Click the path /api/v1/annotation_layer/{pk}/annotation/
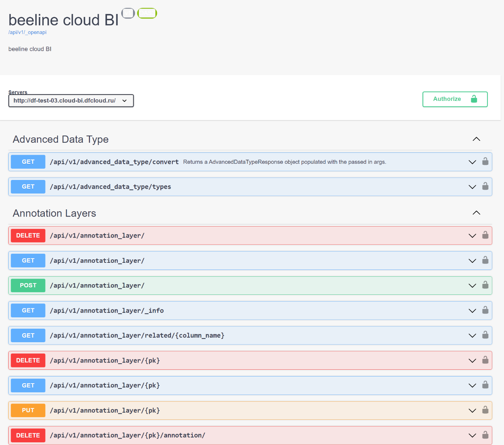Image resolution: width=504 pixels, height=445 pixels. pos(128,435)
